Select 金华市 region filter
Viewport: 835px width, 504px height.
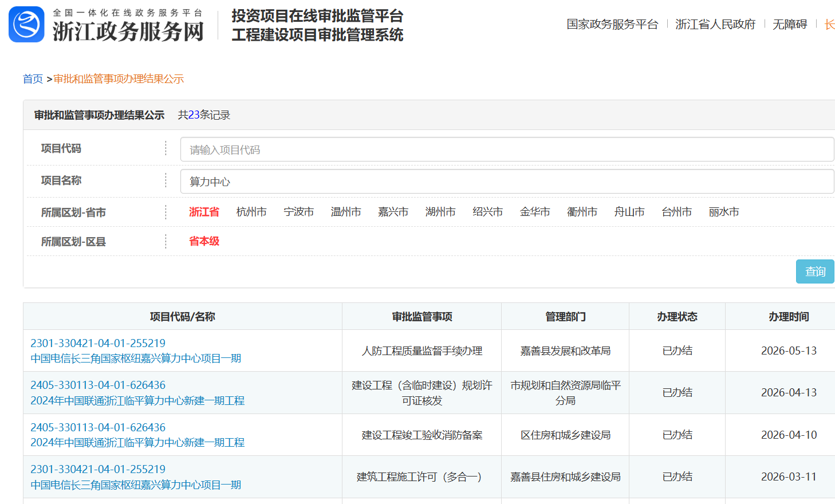535,212
